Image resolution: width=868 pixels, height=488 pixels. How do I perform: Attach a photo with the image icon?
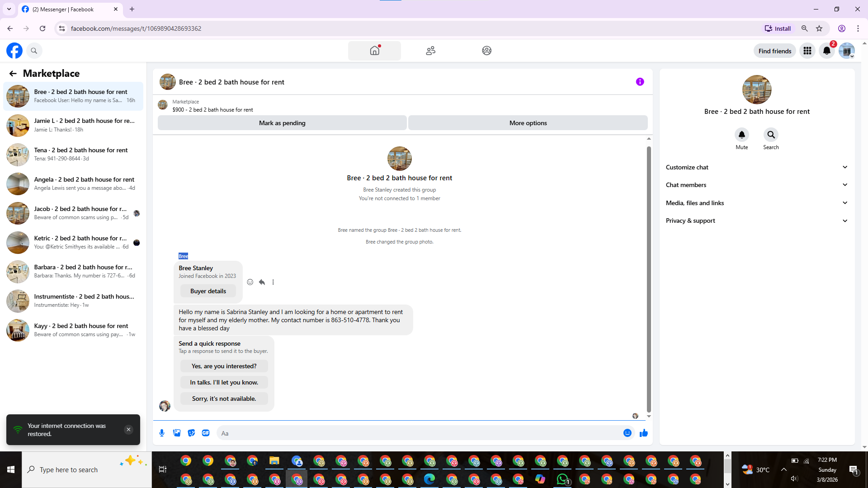177,433
